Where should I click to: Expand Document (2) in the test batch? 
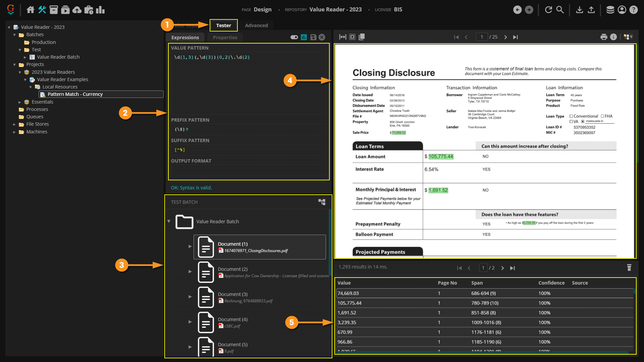click(190, 271)
